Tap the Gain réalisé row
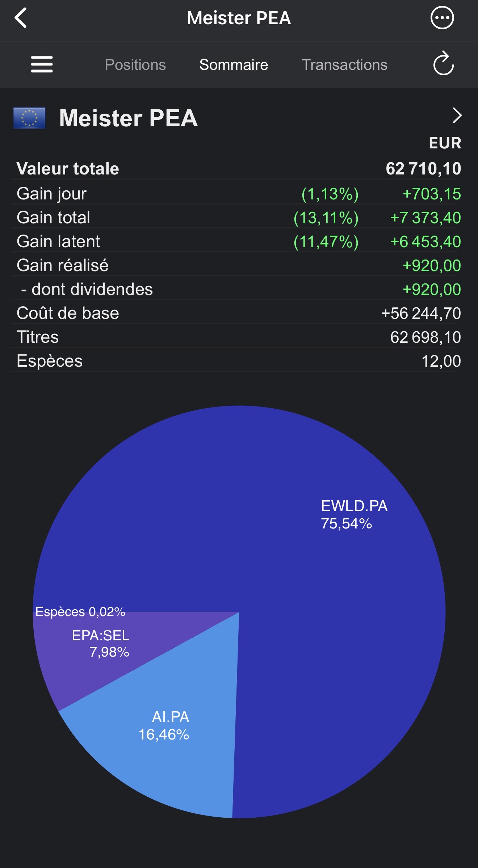This screenshot has width=478, height=868. pyautogui.click(x=239, y=265)
